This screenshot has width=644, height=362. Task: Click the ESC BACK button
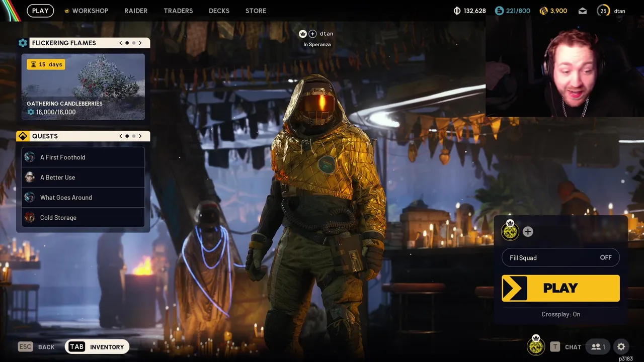36,347
